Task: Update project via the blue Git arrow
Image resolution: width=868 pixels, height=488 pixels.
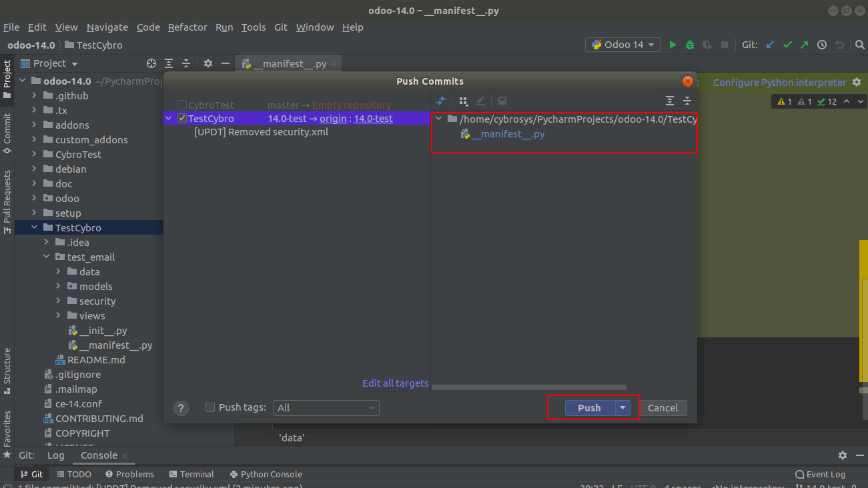Action: tap(770, 44)
